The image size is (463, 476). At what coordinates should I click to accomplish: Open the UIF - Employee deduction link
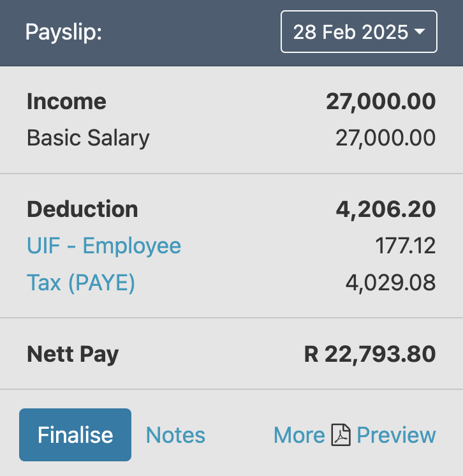[x=104, y=246]
